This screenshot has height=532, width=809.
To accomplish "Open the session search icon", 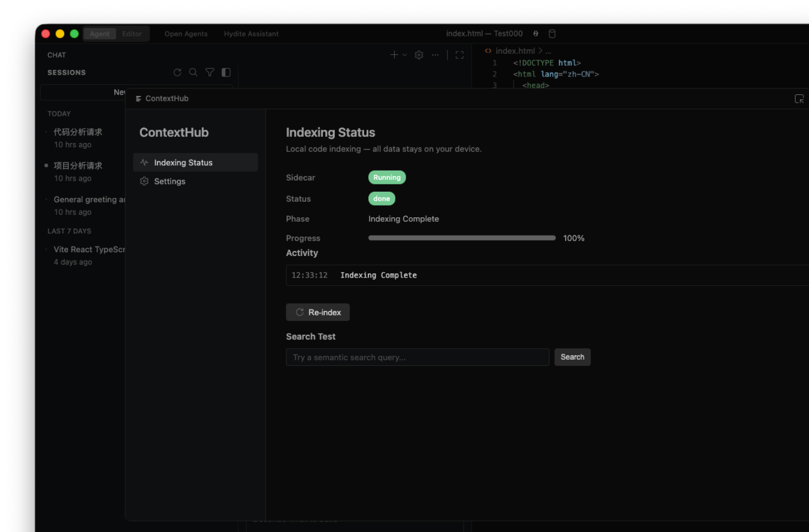I will (x=193, y=72).
